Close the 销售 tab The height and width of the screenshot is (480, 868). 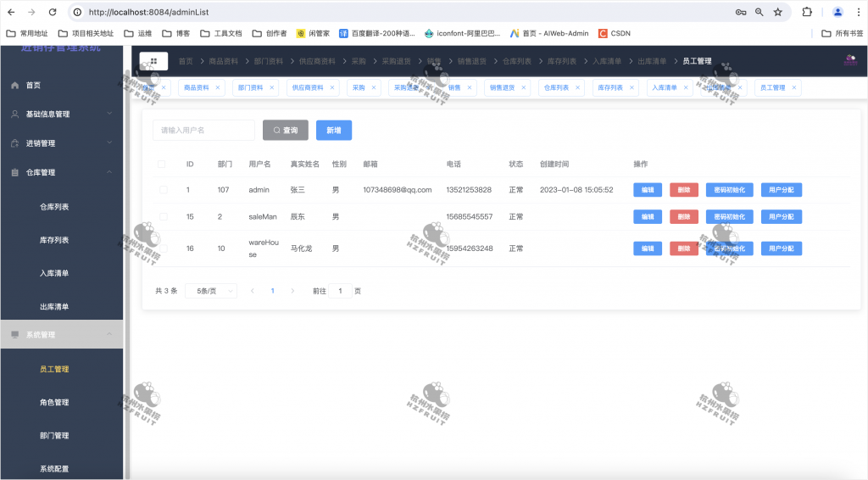(x=470, y=87)
